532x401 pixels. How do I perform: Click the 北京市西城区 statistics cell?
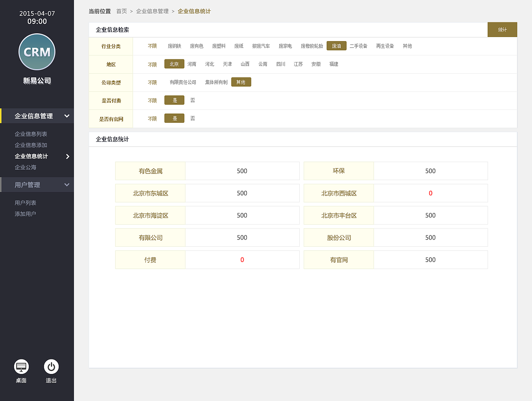(339, 193)
